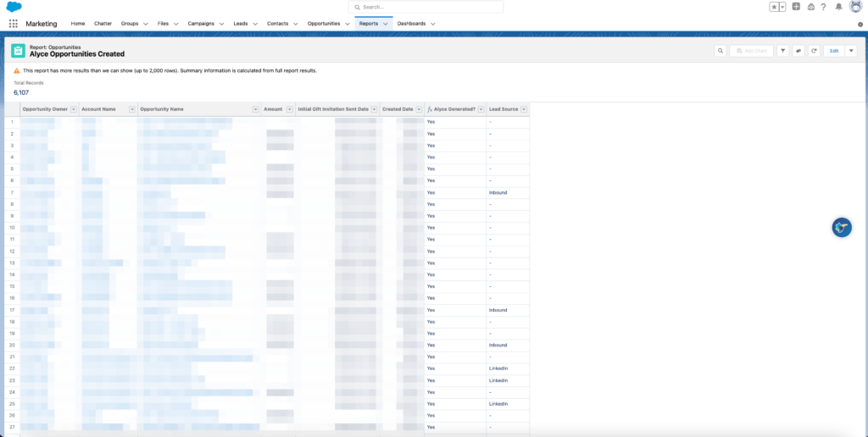
Task: Open the user profile avatar
Action: point(856,7)
